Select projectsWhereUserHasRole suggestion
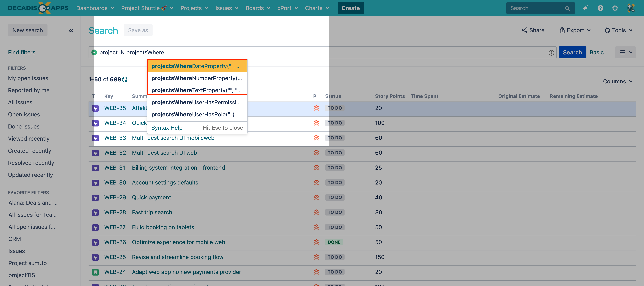 [x=197, y=115]
